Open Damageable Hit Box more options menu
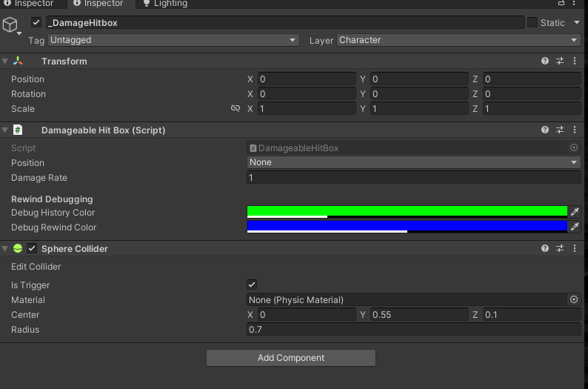The width and height of the screenshot is (588, 389). click(x=575, y=130)
